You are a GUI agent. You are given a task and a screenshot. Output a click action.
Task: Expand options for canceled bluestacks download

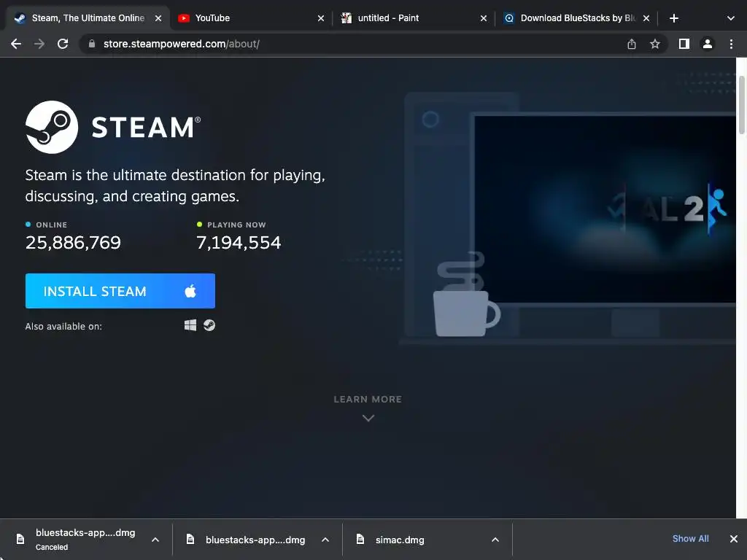[x=155, y=540]
